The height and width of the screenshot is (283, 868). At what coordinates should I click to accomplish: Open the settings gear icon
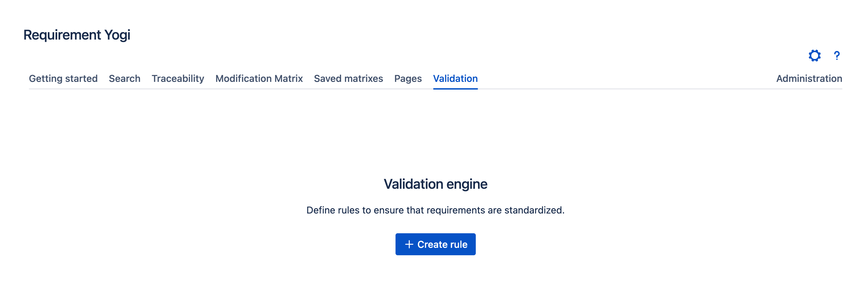click(x=814, y=56)
